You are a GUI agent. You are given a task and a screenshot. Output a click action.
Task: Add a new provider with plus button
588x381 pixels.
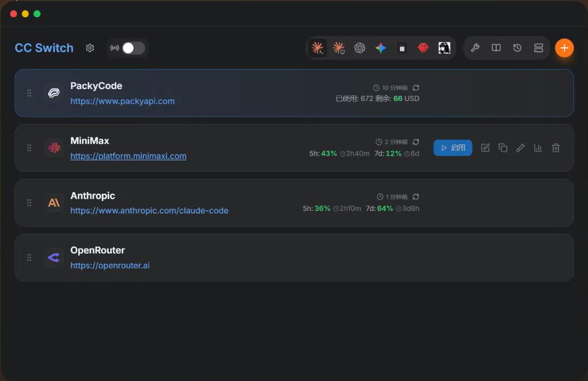tap(564, 48)
